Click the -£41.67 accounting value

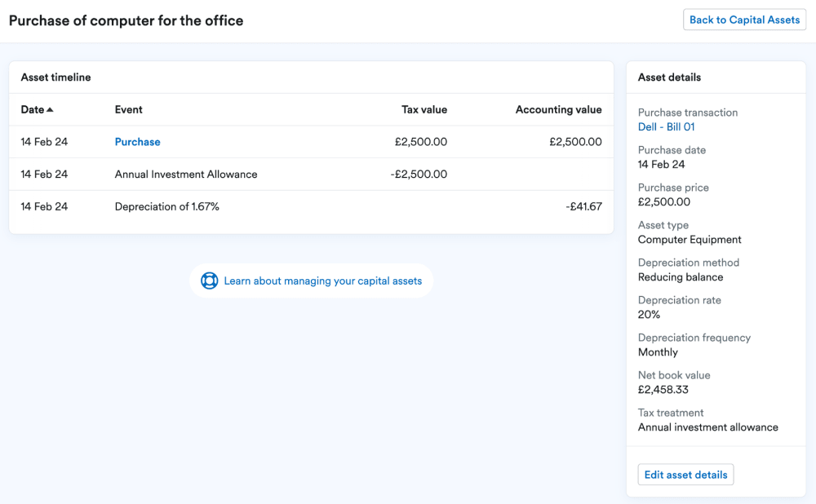click(583, 207)
